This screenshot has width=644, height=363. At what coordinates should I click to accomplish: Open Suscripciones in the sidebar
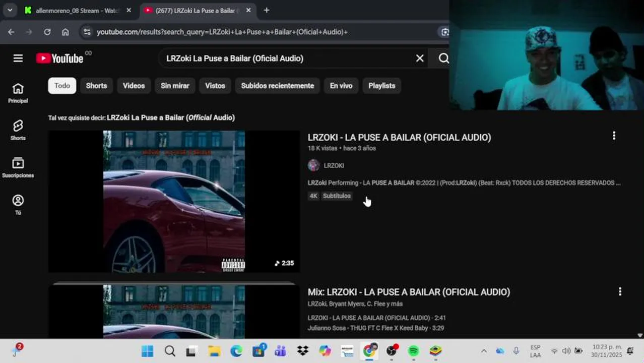(18, 168)
